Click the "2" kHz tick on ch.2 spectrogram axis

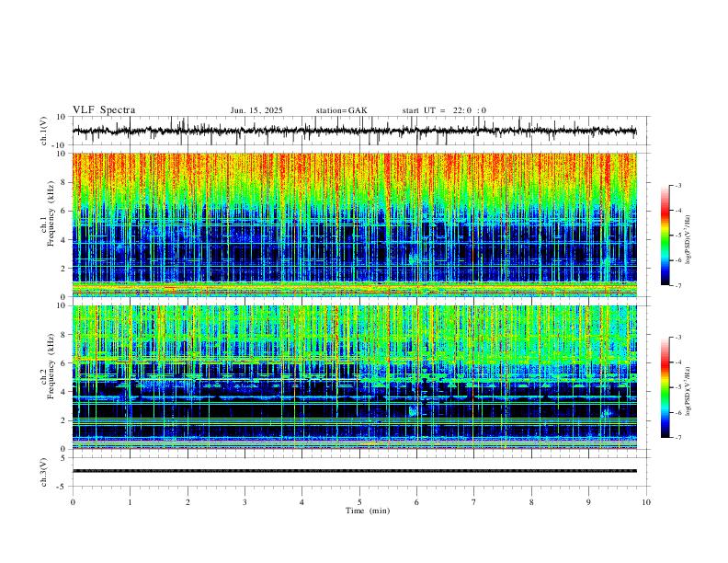(x=64, y=420)
